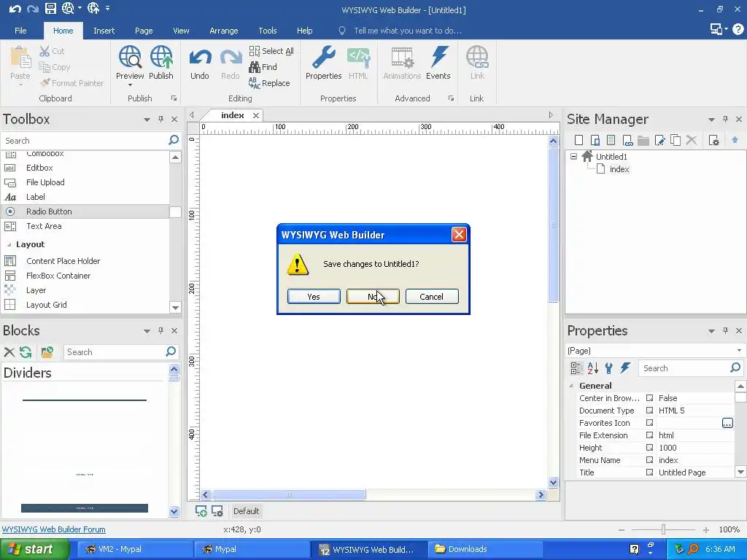Click the Save icon in quick access toolbar
The image size is (747, 560).
(x=50, y=9)
